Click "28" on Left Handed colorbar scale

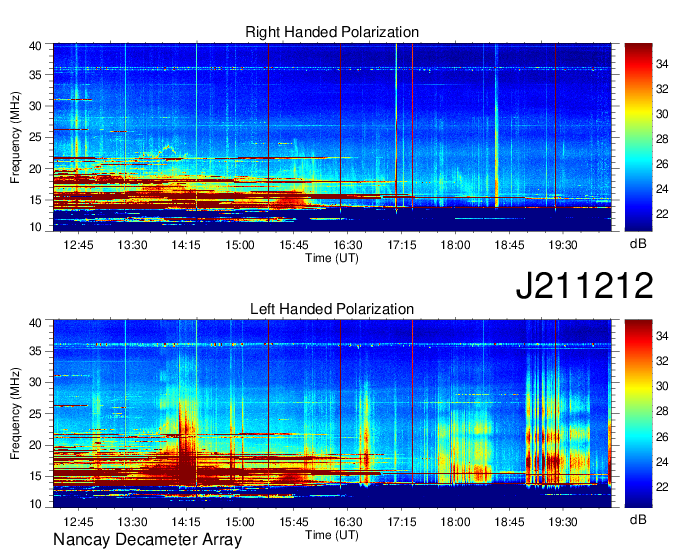pyautogui.click(x=662, y=411)
